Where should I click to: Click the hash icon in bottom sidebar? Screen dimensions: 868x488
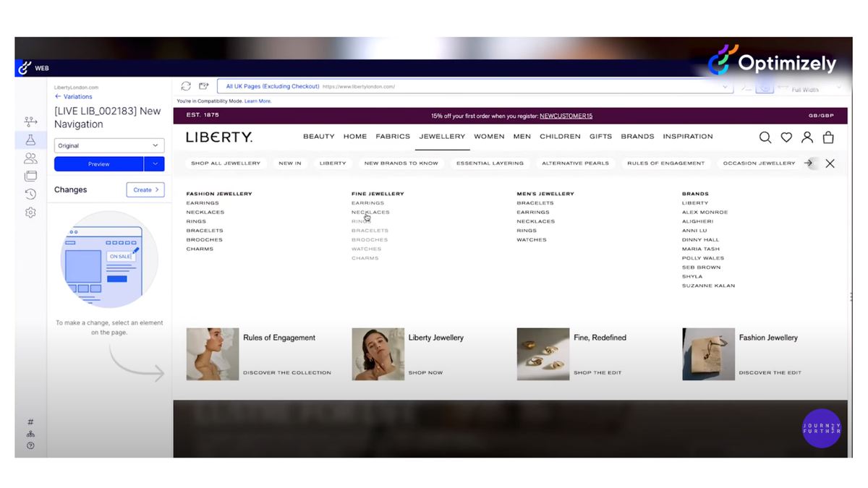coord(30,422)
